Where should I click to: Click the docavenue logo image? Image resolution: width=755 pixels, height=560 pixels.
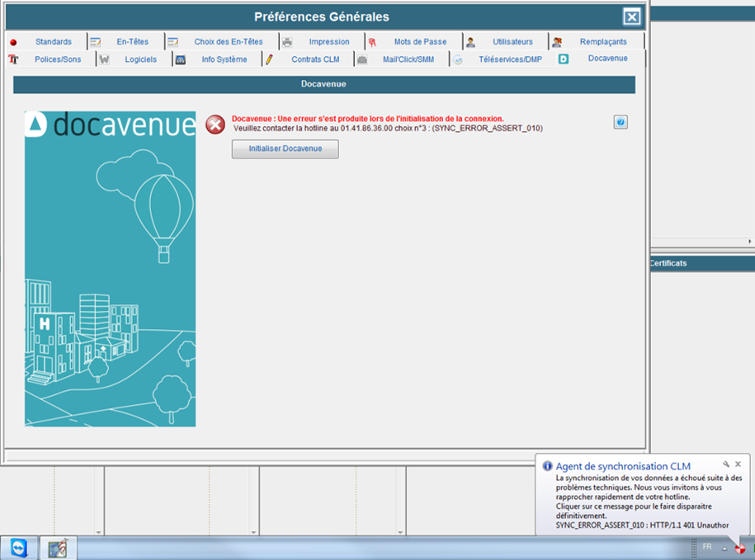111,125
